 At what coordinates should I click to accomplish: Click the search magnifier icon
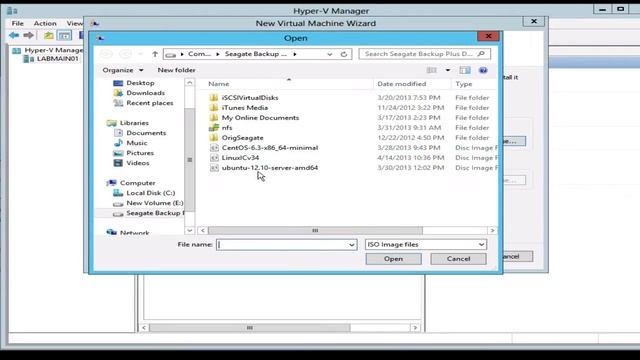(x=481, y=54)
